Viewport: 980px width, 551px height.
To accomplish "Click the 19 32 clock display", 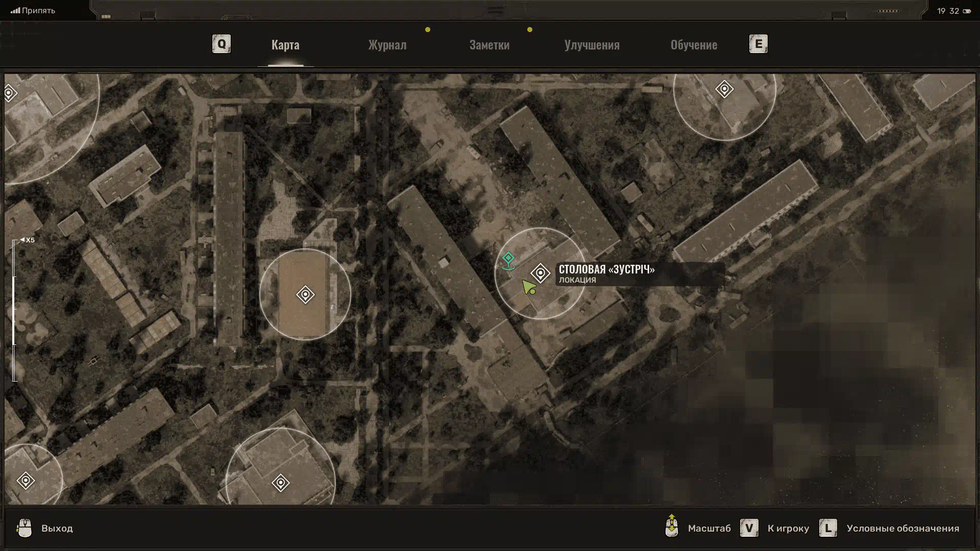I will pyautogui.click(x=948, y=11).
